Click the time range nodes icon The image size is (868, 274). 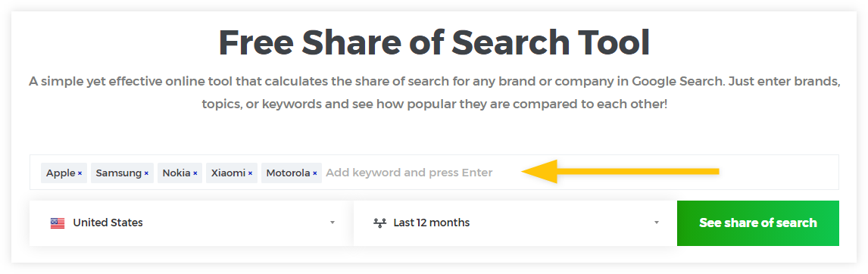[x=379, y=223]
